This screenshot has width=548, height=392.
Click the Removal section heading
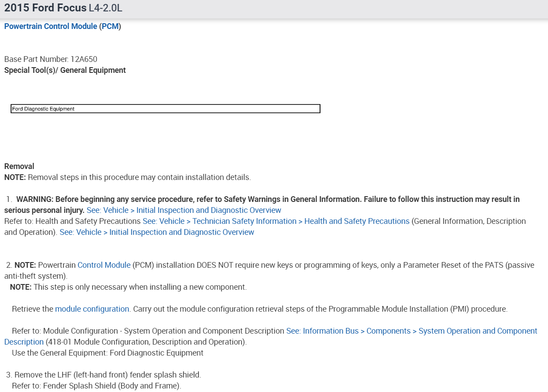[x=19, y=166]
